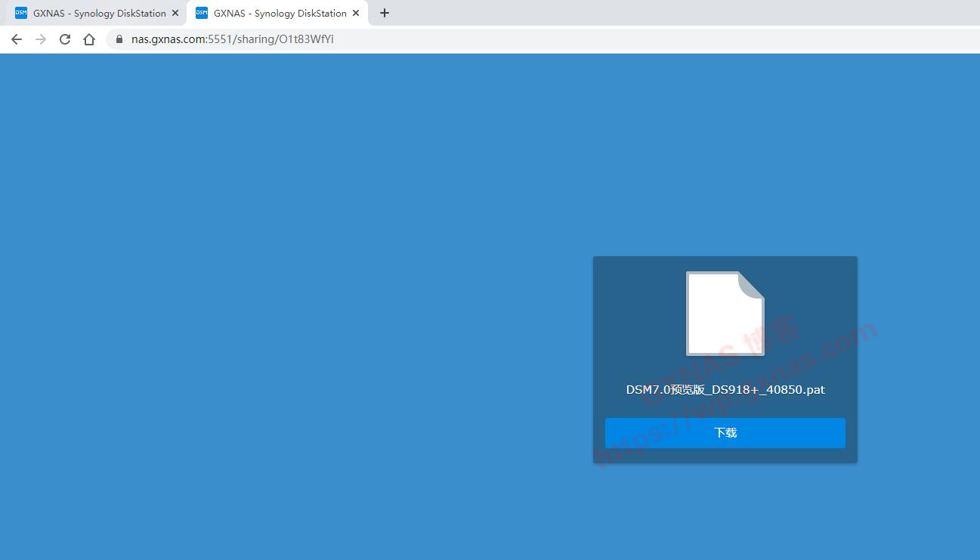Open a new browser tab
The height and width of the screenshot is (560, 980).
pos(385,13)
